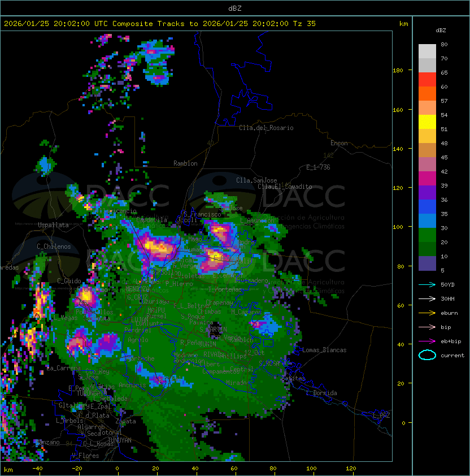Pick the light gray swatch below 80 dBZ

(427, 51)
